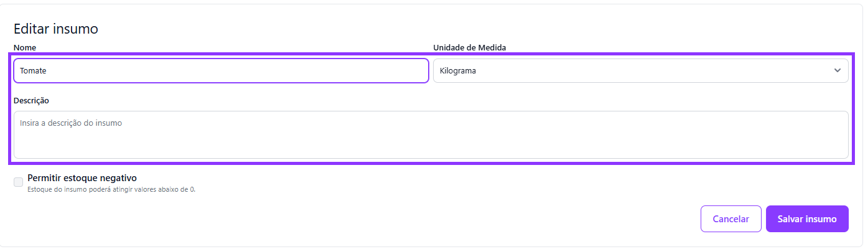The image size is (868, 249).
Task: Click blank area right of Tomate text
Action: click(249, 71)
